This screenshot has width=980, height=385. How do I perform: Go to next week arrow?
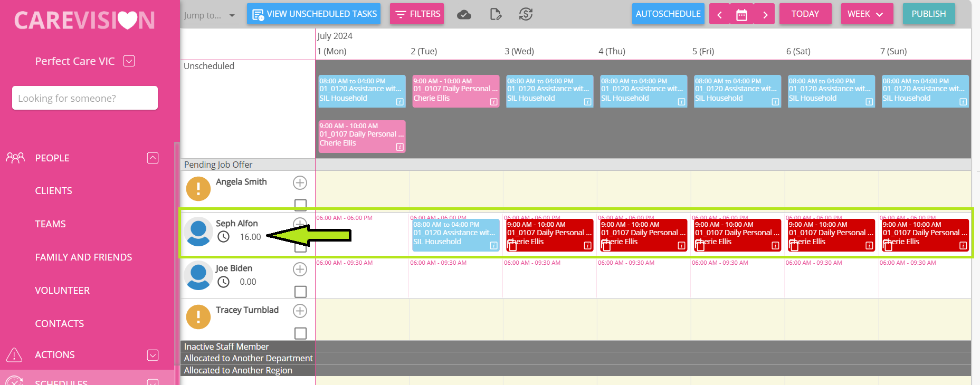pyautogui.click(x=765, y=14)
